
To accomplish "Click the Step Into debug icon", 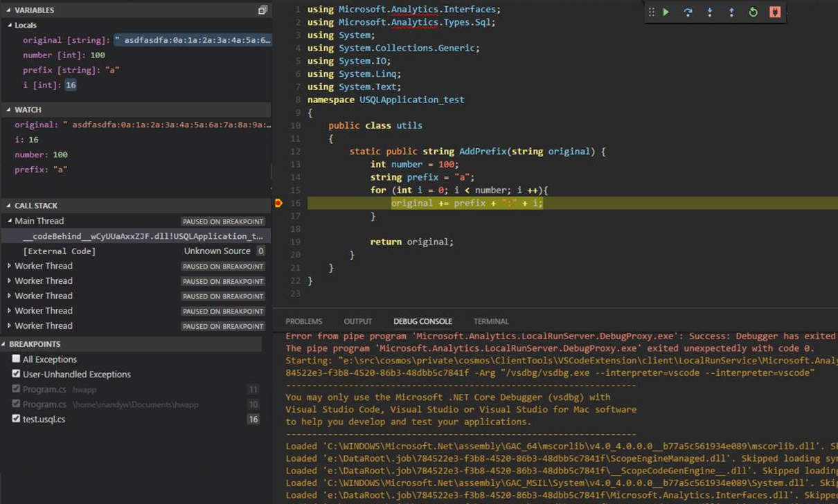I will pyautogui.click(x=709, y=12).
